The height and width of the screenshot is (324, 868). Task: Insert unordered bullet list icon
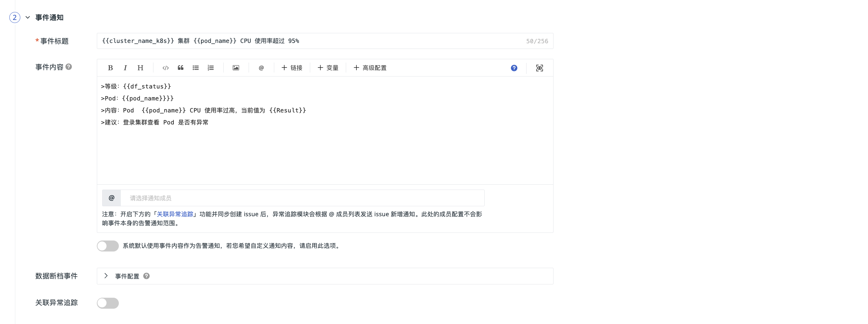point(196,68)
